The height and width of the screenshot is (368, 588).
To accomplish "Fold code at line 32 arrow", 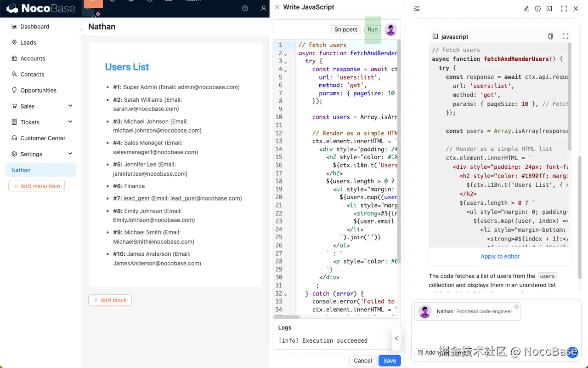I will [x=285, y=294].
